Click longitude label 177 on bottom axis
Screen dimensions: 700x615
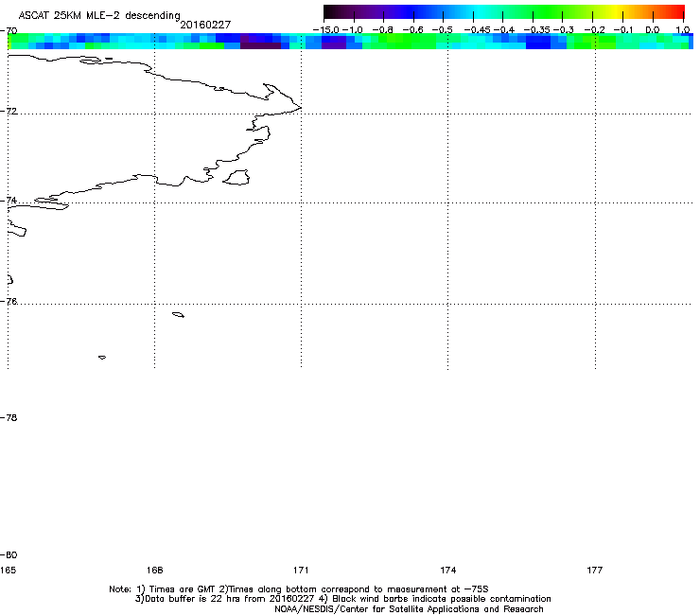click(x=595, y=570)
